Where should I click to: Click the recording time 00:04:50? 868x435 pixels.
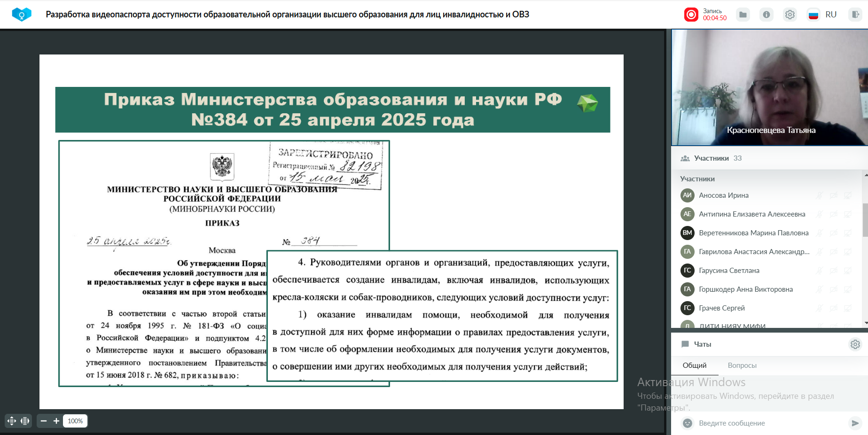[715, 18]
